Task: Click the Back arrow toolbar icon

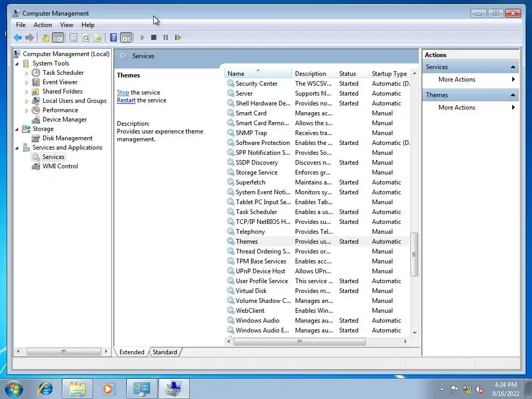Action: pos(18,37)
